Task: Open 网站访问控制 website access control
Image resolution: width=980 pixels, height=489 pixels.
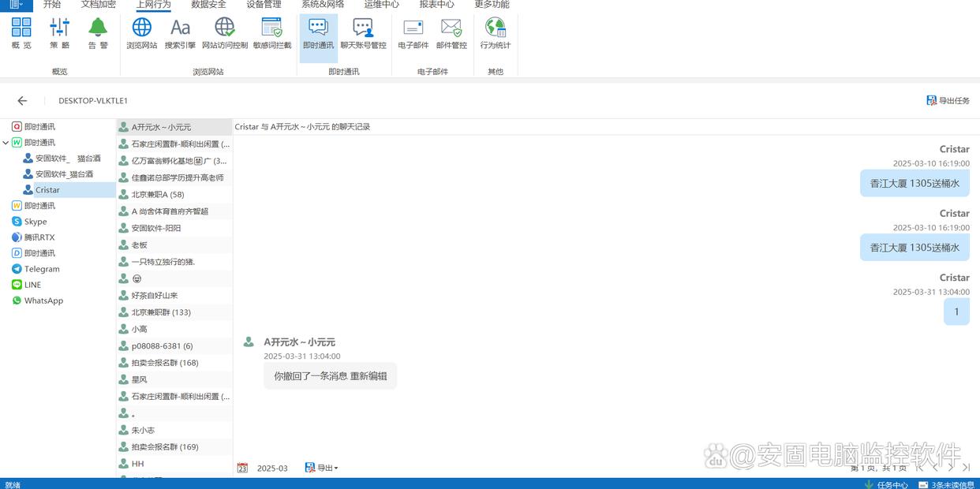Action: [225, 34]
